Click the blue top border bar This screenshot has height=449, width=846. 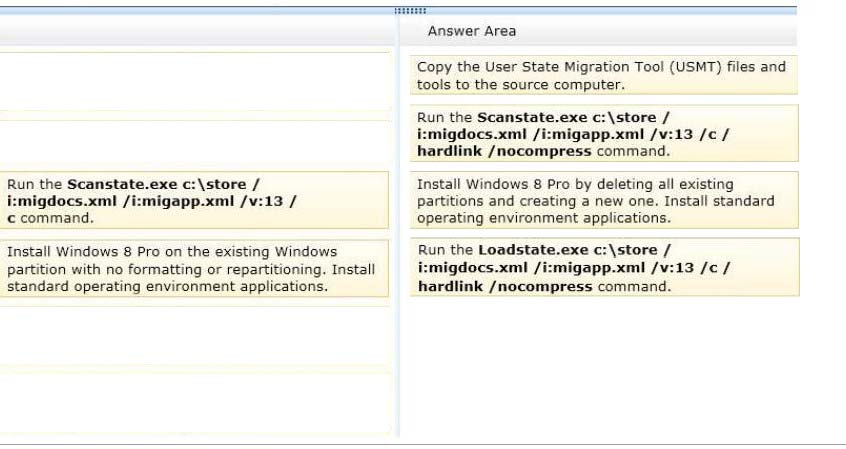(398, 11)
